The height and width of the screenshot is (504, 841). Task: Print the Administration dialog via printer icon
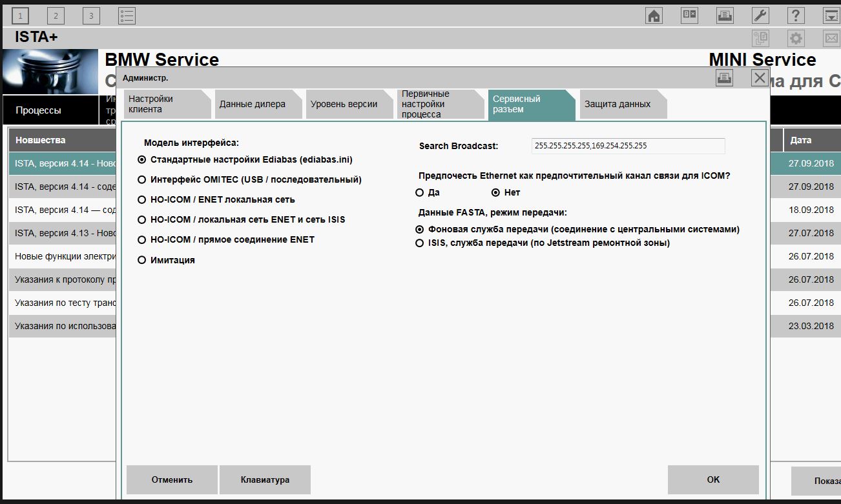coord(724,79)
